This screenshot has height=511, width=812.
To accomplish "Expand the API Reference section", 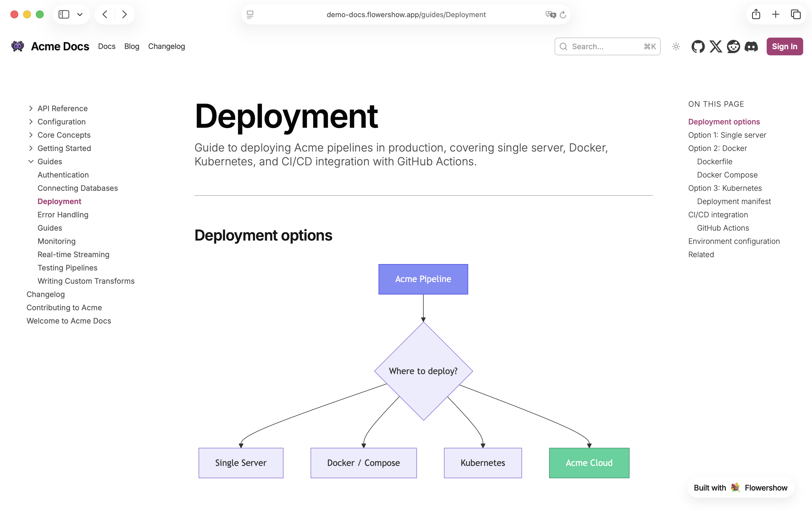I will (x=31, y=108).
